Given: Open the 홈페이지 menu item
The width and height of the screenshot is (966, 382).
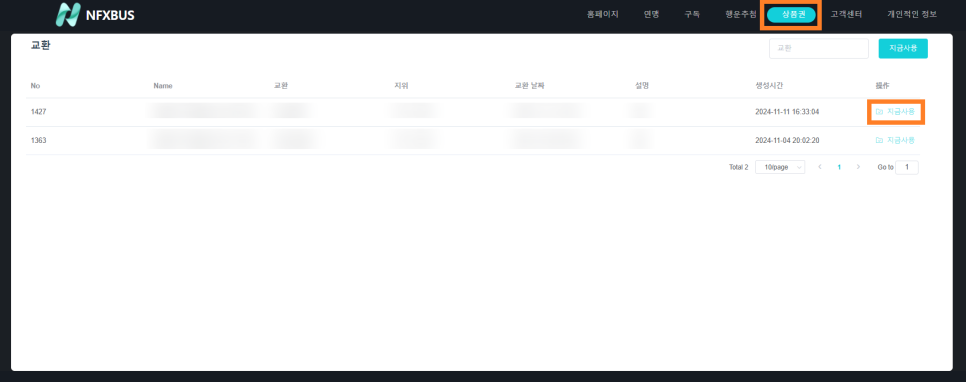Looking at the screenshot, I should [x=603, y=15].
